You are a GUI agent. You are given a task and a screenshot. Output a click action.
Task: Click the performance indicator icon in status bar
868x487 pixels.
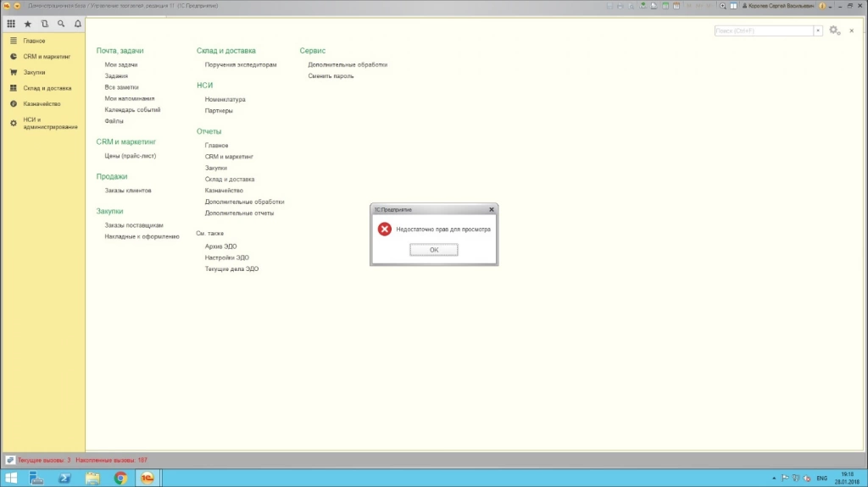(x=10, y=460)
